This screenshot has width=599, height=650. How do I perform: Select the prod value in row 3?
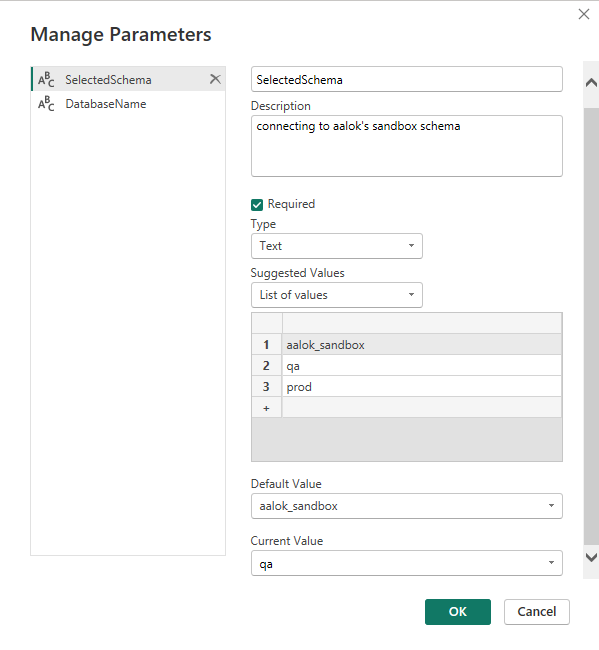[422, 387]
